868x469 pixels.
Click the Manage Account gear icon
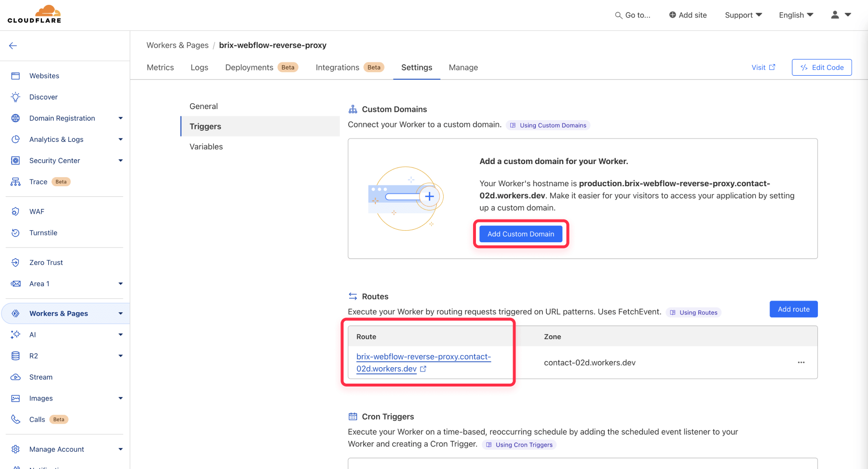(15, 449)
